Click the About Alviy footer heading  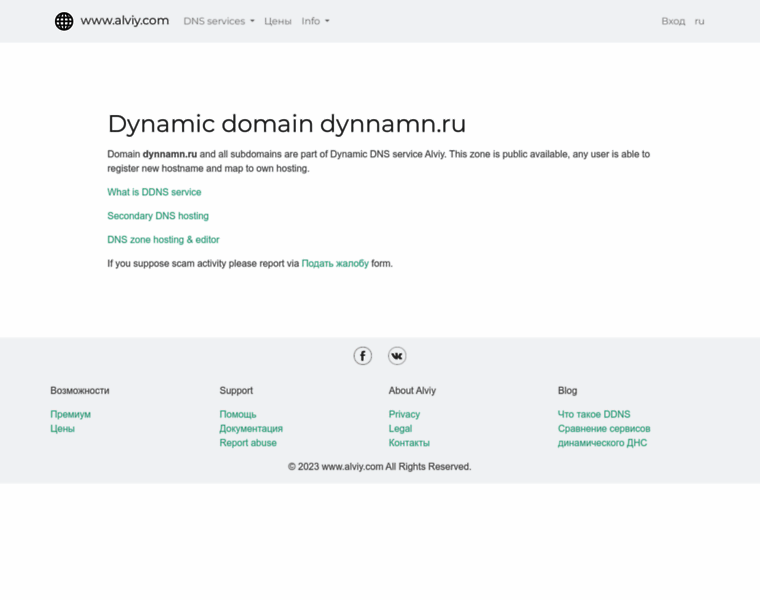(412, 391)
